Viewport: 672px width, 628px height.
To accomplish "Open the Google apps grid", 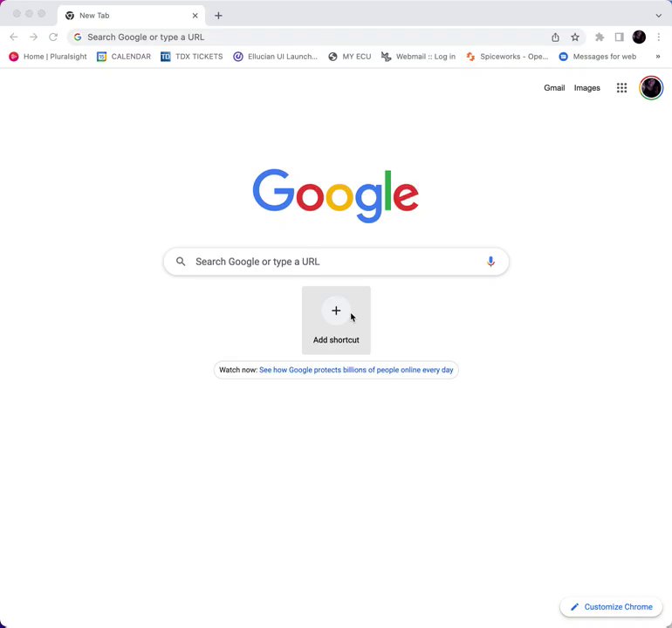I will click(x=621, y=88).
